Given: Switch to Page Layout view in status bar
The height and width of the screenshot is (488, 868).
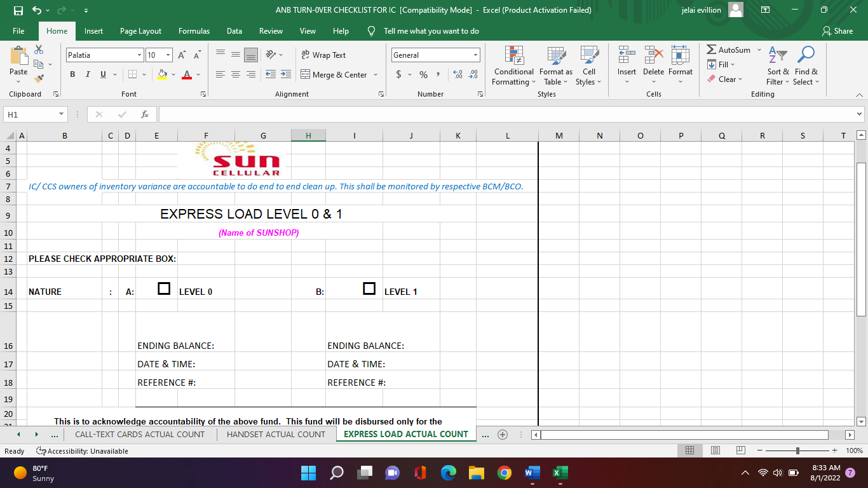Looking at the screenshot, I should click(715, 451).
